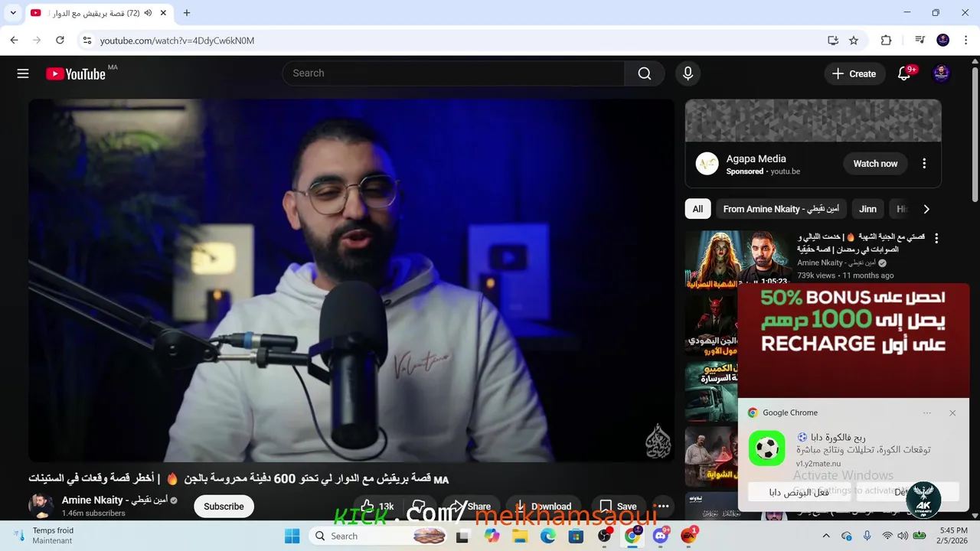Select From Amine Nkaity filter chip
Screen dimensions: 980x551
point(781,209)
